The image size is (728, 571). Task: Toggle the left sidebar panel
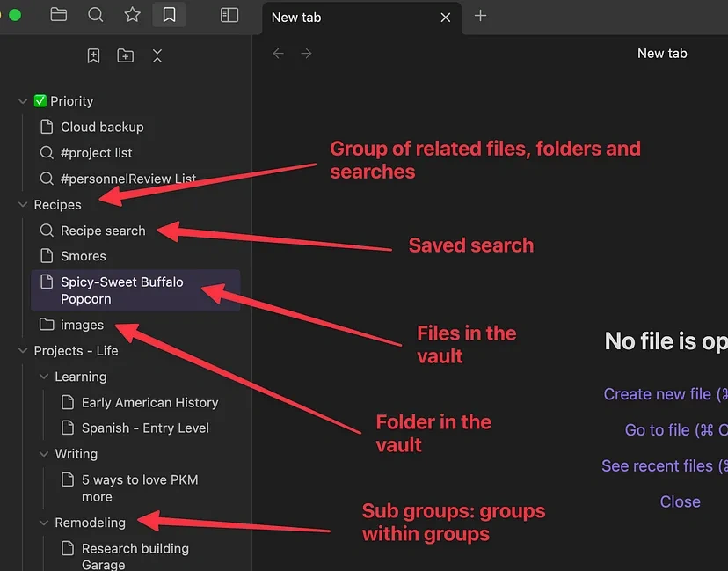(229, 15)
